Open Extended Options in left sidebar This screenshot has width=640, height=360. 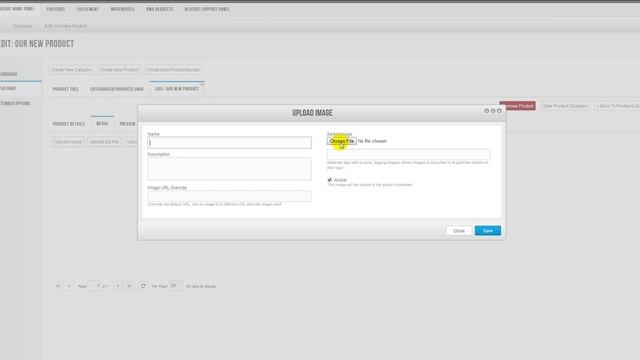pos(15,103)
